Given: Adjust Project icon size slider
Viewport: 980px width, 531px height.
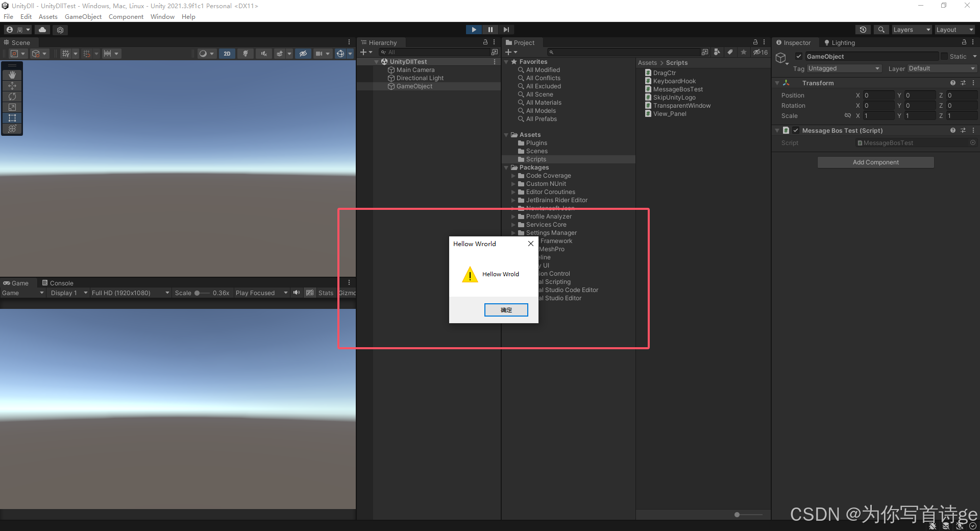Looking at the screenshot, I should [x=748, y=515].
